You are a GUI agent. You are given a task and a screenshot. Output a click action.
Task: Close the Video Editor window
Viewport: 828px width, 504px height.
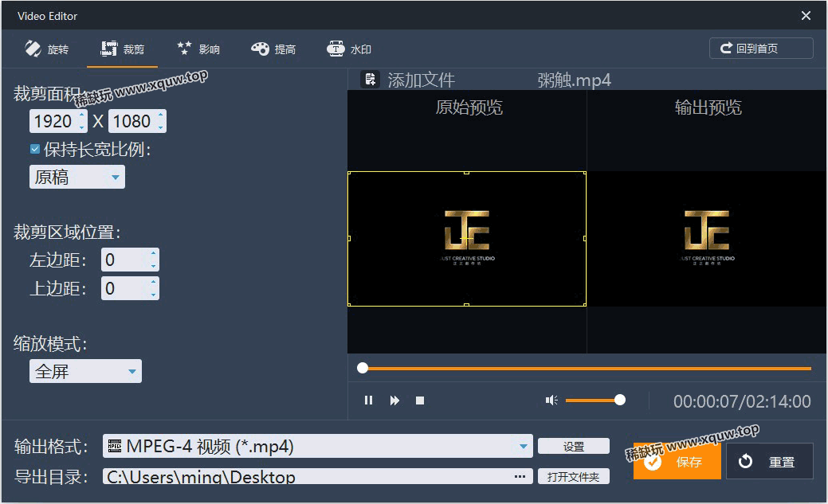coord(806,16)
